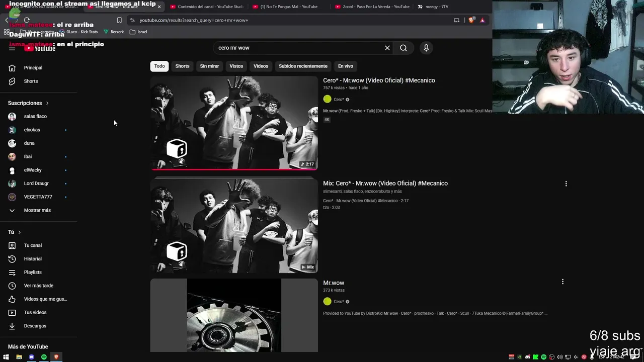The image size is (644, 362).
Task: Expand the Suscripciones section chevron
Action: [47, 103]
